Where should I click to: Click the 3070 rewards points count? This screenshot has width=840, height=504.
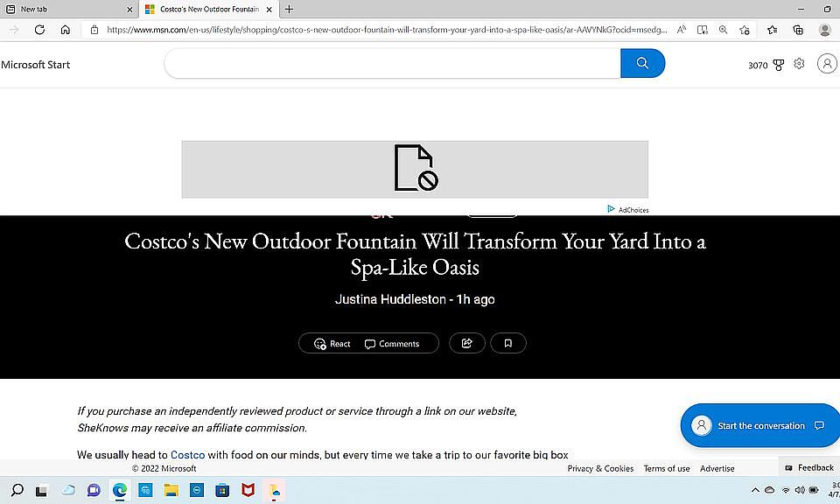click(758, 66)
